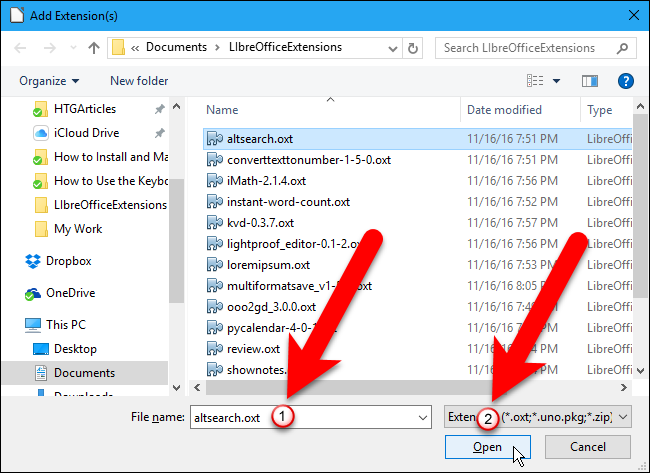Select review.oxt file
650x473 pixels.
click(x=418, y=349)
